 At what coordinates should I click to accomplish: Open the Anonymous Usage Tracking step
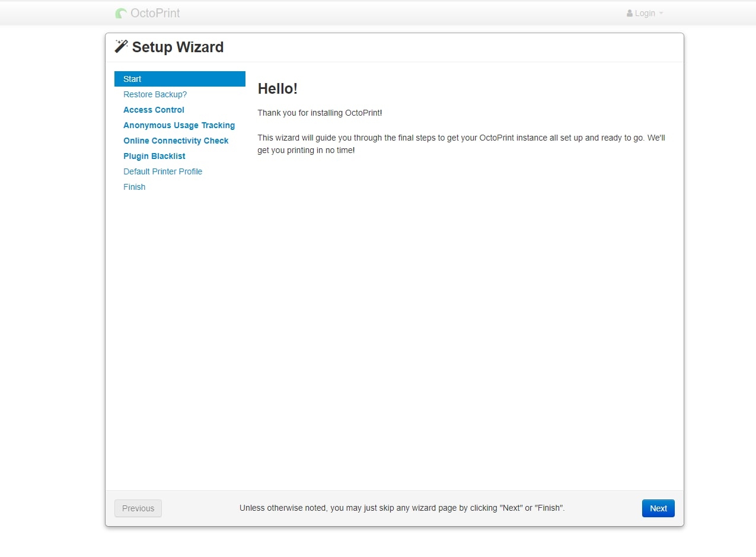point(179,125)
